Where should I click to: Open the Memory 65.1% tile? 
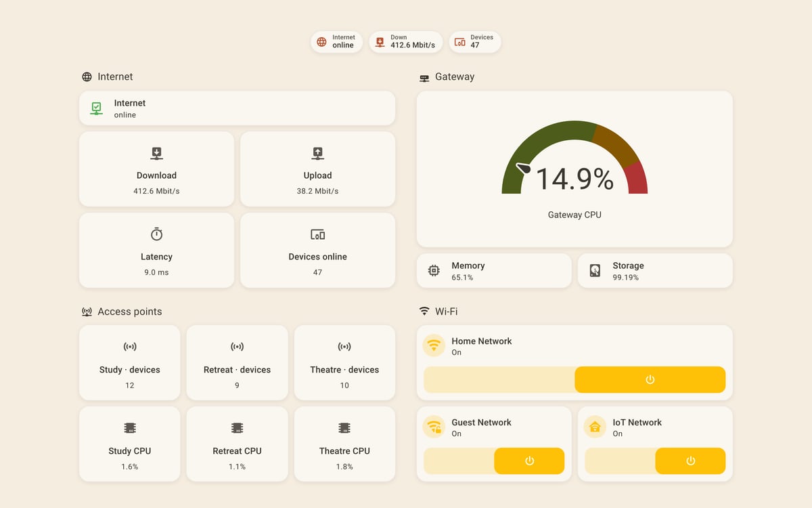494,271
